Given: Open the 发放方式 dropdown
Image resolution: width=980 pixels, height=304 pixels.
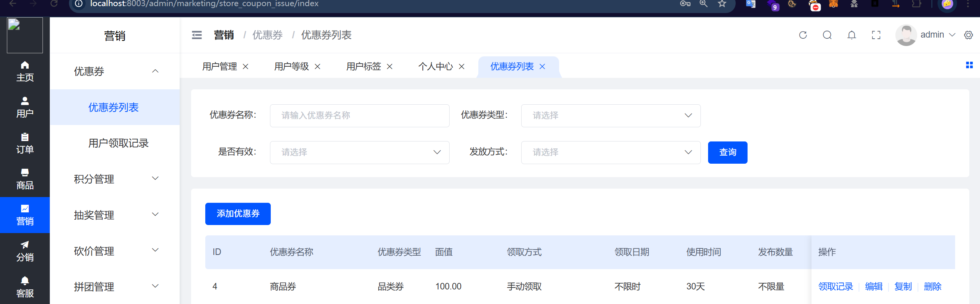Looking at the screenshot, I should point(611,153).
